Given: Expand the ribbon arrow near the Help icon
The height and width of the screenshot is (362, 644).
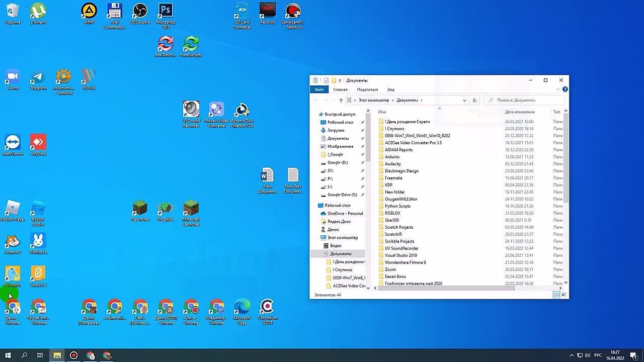Looking at the screenshot, I should click(x=558, y=89).
